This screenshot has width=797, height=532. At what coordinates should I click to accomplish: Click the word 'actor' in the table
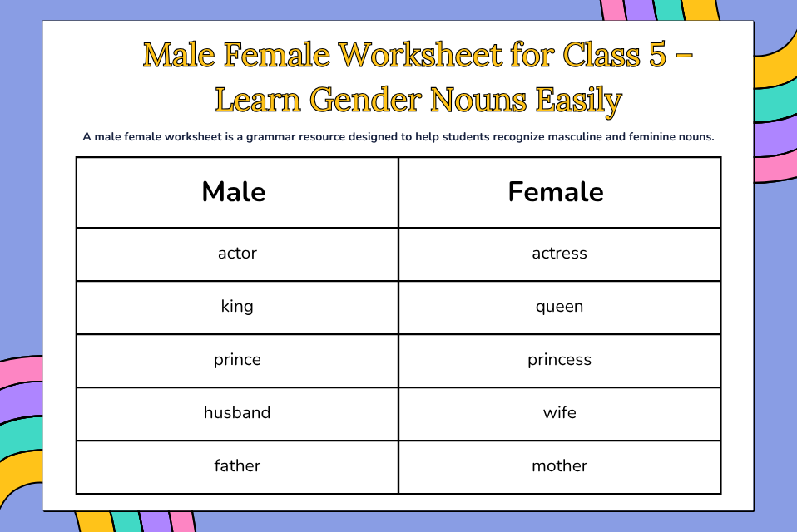click(237, 254)
